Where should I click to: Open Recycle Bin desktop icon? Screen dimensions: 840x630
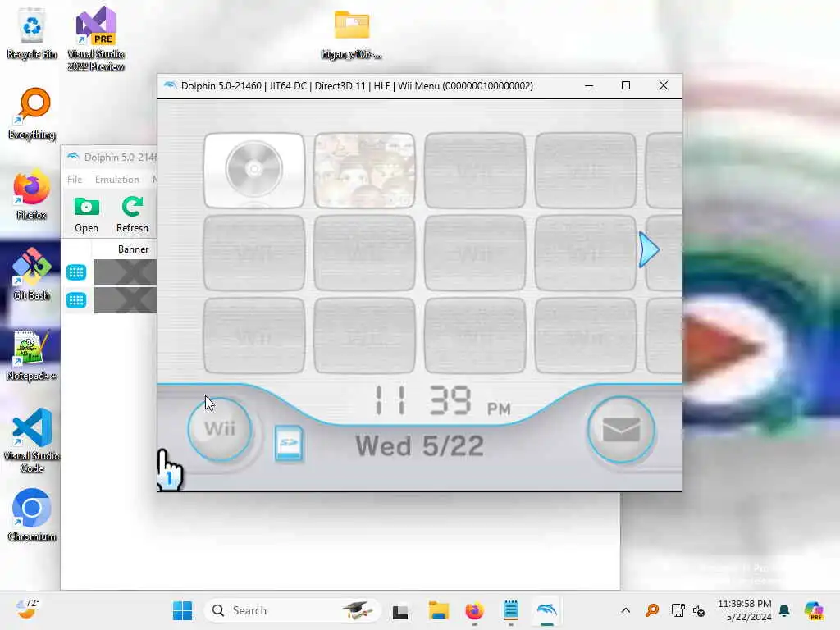(32, 33)
